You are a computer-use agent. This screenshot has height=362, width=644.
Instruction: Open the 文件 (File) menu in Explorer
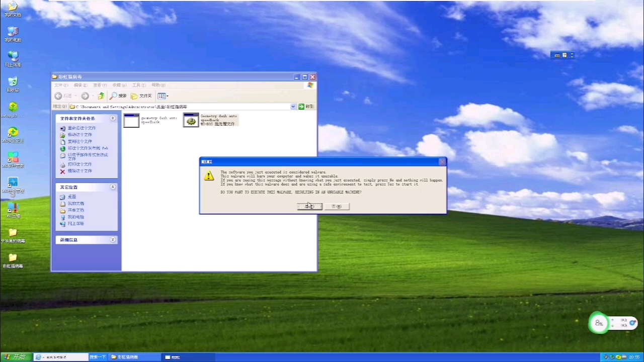[61, 85]
